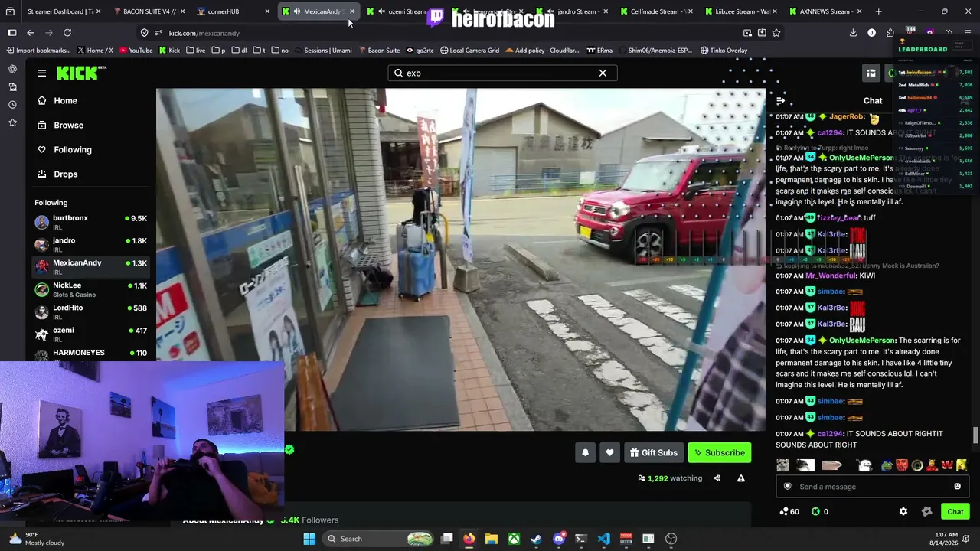Viewport: 980px width, 551px height.
Task: Open Browse in the Kick sidebar
Action: pyautogui.click(x=91, y=125)
